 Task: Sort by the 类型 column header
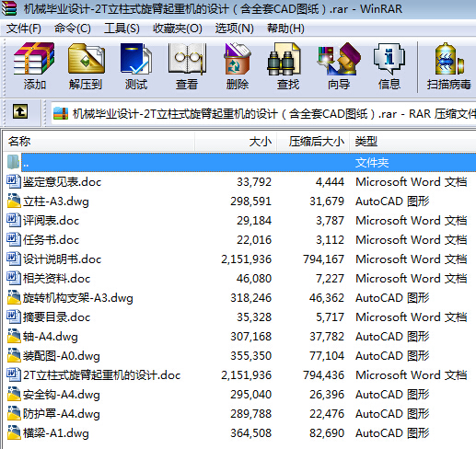click(x=412, y=142)
